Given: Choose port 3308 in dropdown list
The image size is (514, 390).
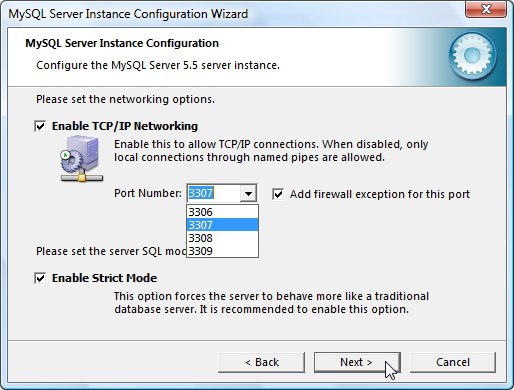Looking at the screenshot, I should pyautogui.click(x=222, y=238).
